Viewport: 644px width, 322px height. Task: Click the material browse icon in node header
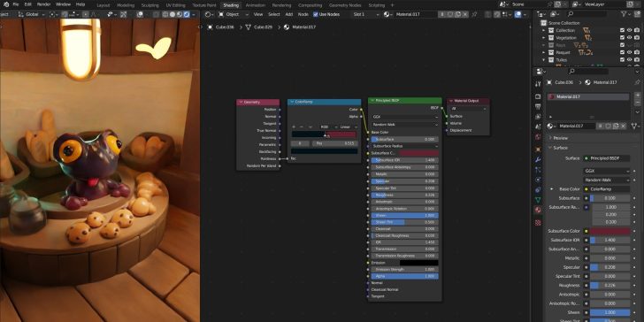point(387,14)
